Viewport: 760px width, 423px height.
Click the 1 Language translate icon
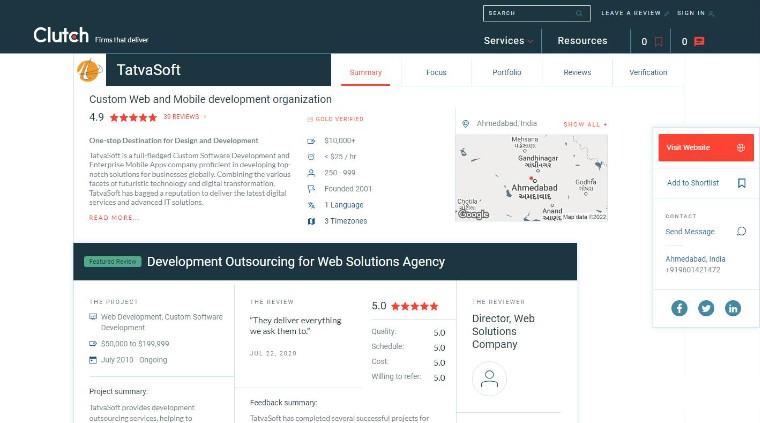311,205
